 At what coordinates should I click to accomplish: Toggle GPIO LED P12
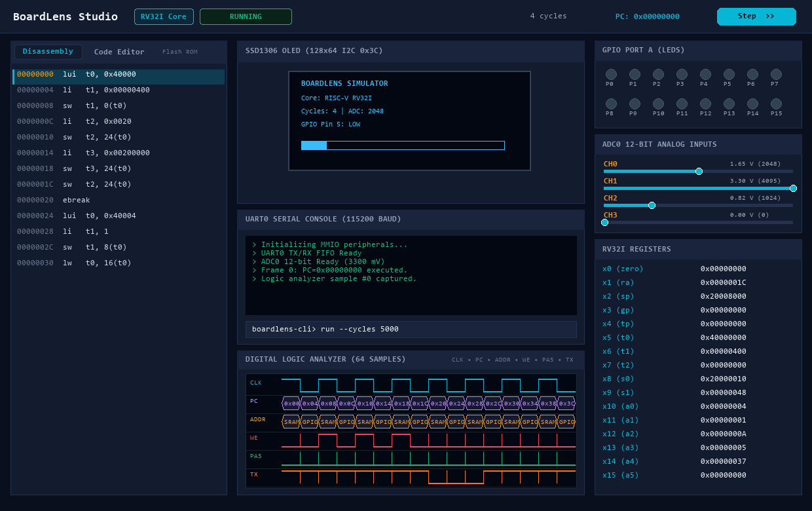[705, 104]
